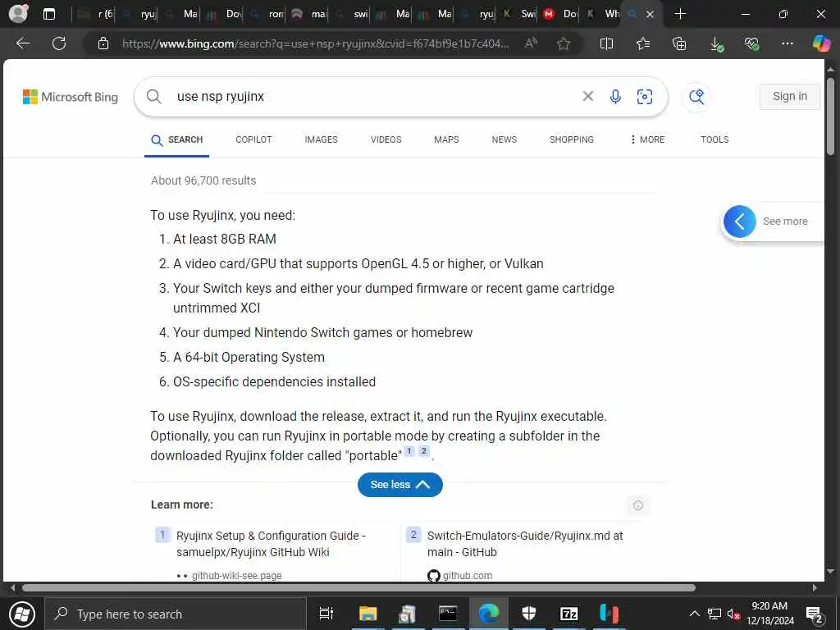Launch 7-Zip from the taskbar

(568, 614)
